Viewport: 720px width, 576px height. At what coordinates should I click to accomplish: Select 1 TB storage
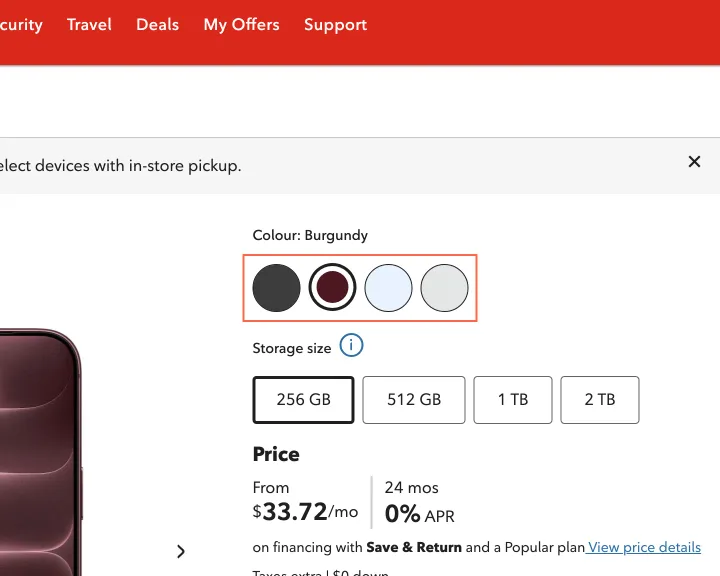(513, 400)
